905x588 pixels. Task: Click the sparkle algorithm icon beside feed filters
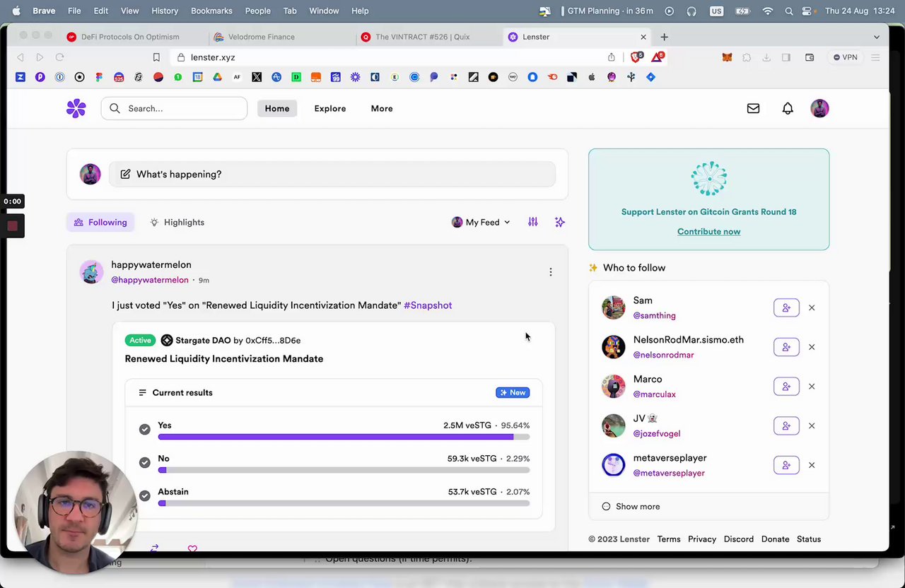point(560,222)
